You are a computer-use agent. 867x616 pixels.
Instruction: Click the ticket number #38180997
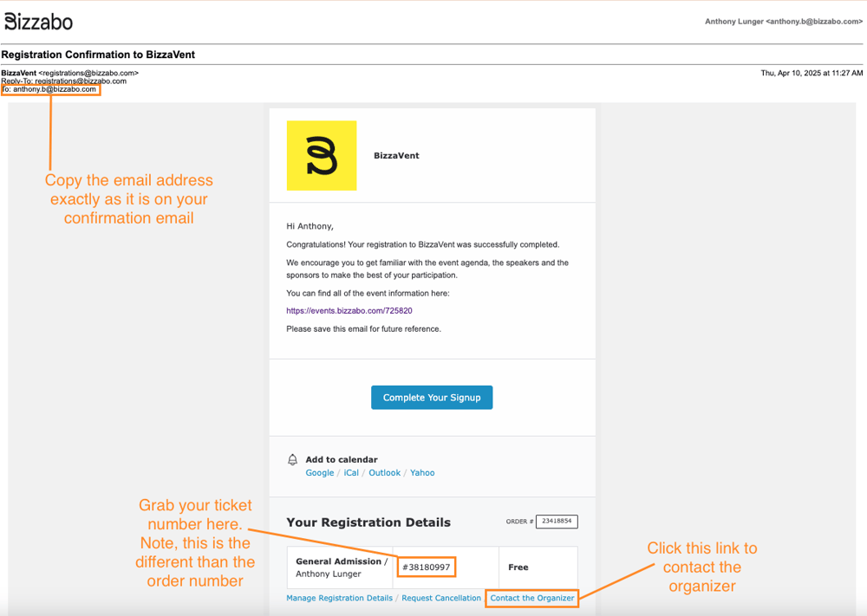pos(427,567)
